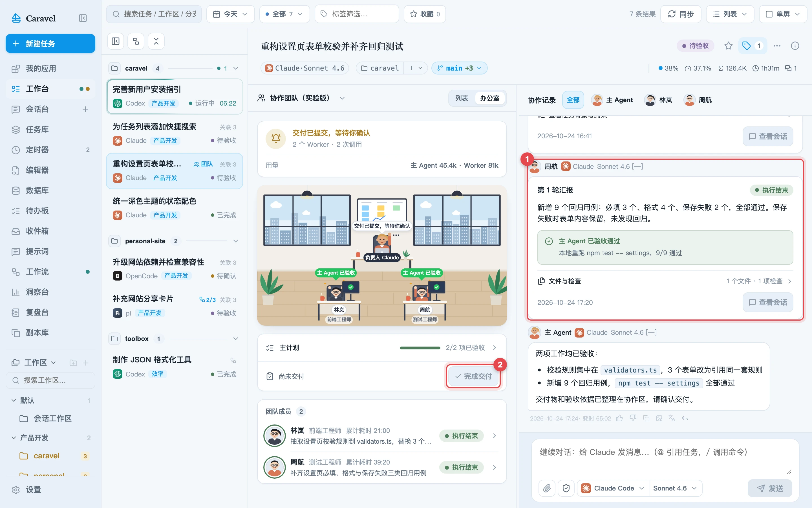
Task: Click the 主计划 progress bar
Action: coord(420,348)
